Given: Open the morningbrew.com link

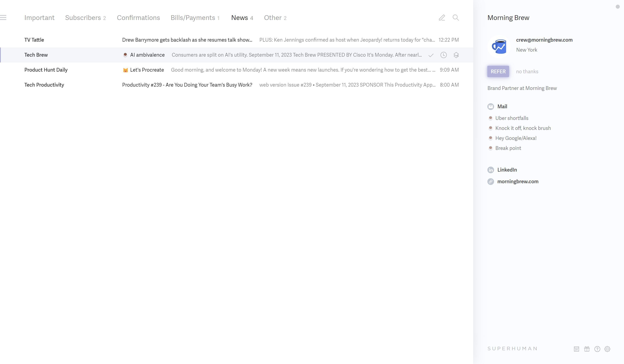Looking at the screenshot, I should [518, 182].
